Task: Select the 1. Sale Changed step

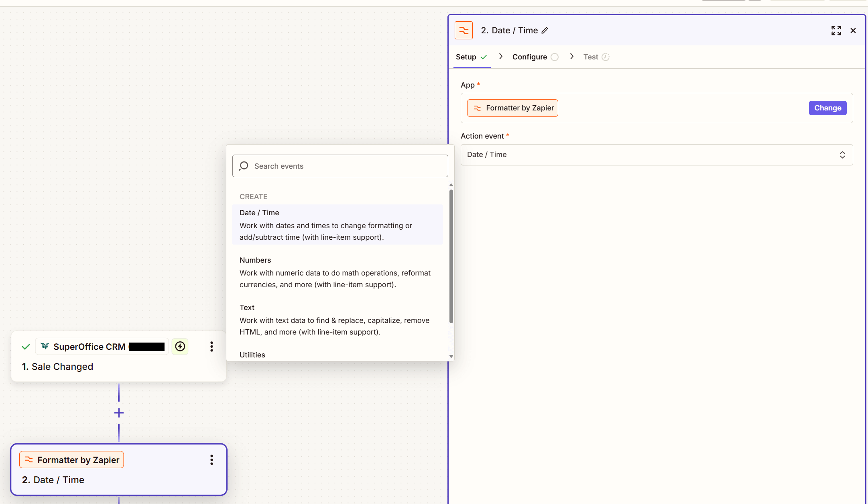Action: (119, 356)
